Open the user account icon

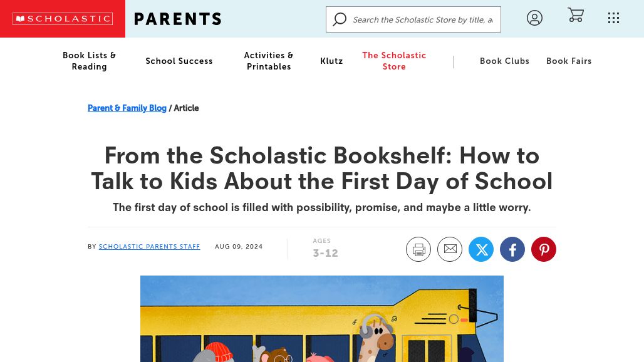534,18
